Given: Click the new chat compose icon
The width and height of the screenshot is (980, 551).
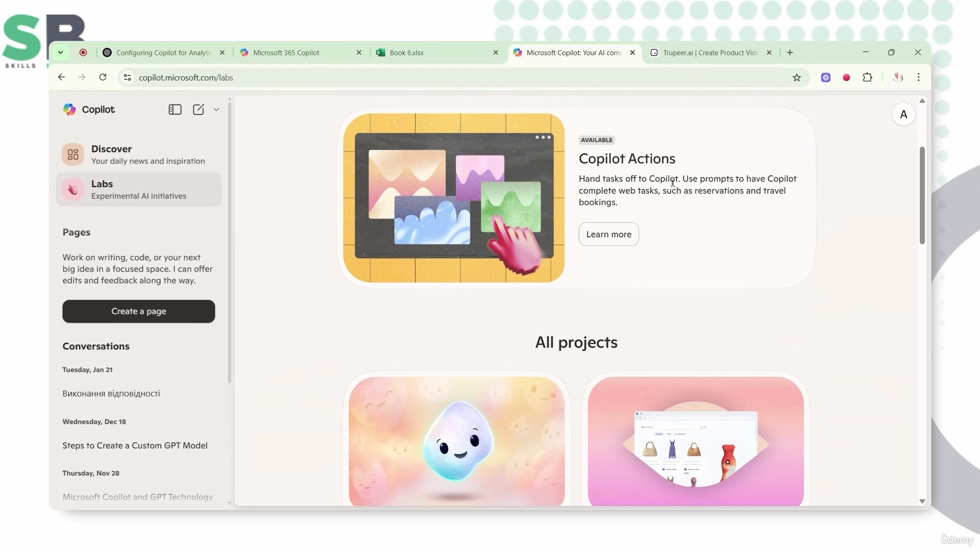Looking at the screenshot, I should tap(198, 110).
